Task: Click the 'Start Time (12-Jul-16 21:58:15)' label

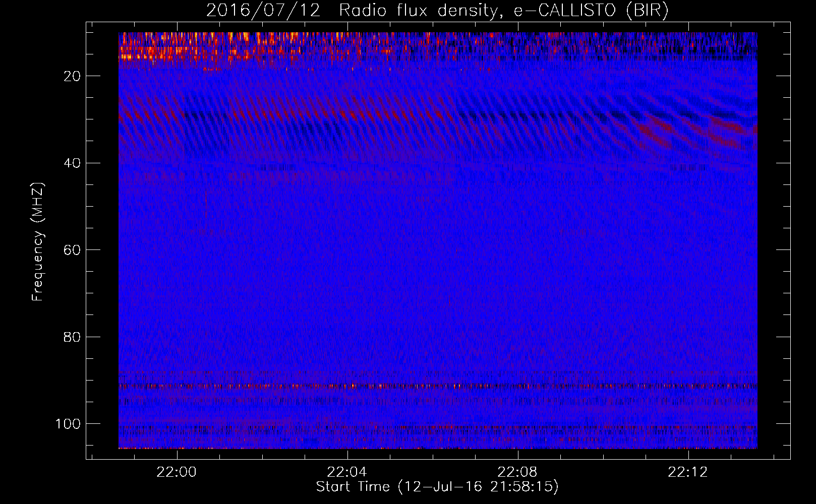Action: (x=437, y=487)
